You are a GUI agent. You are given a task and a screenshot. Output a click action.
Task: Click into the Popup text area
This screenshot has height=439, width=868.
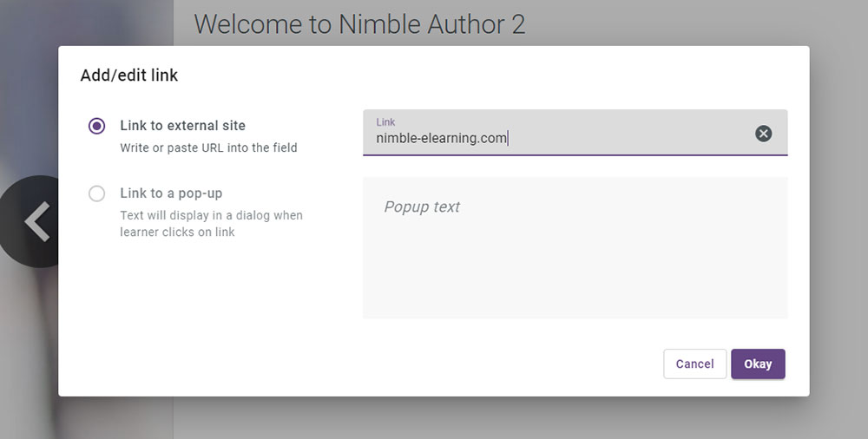(x=575, y=247)
